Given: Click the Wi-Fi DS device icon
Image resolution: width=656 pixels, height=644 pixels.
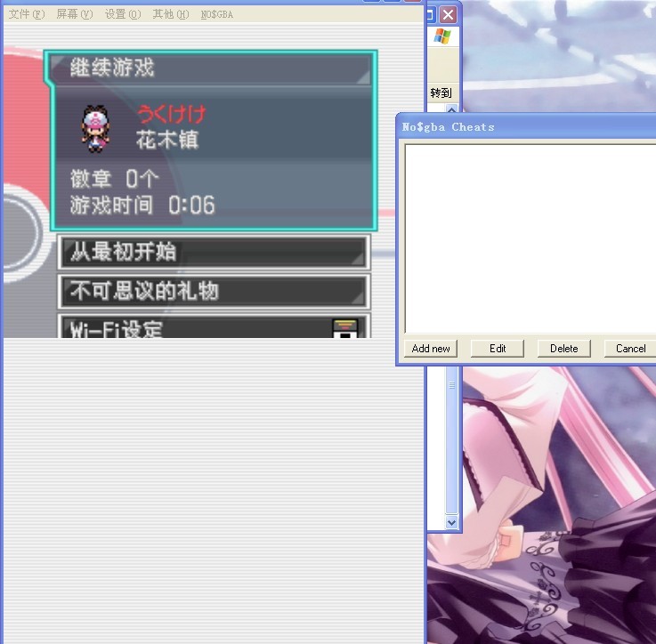Looking at the screenshot, I should point(344,329).
